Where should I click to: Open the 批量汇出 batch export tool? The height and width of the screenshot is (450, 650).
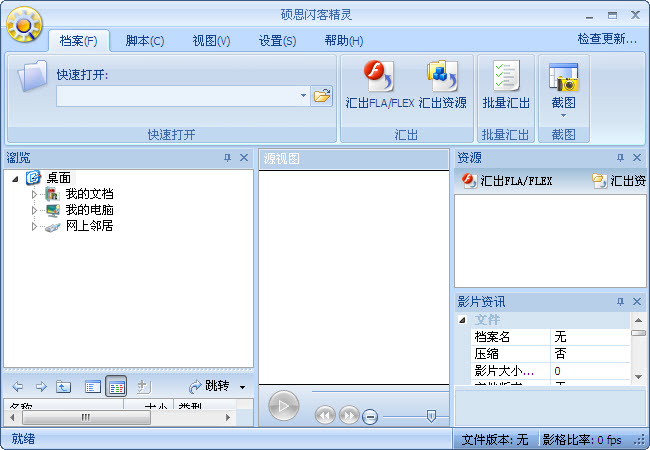tap(506, 85)
